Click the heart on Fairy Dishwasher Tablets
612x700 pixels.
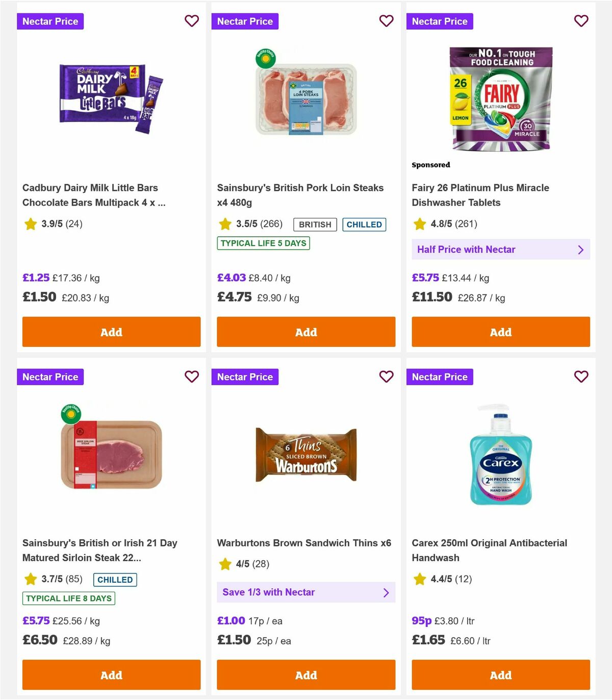[581, 21]
